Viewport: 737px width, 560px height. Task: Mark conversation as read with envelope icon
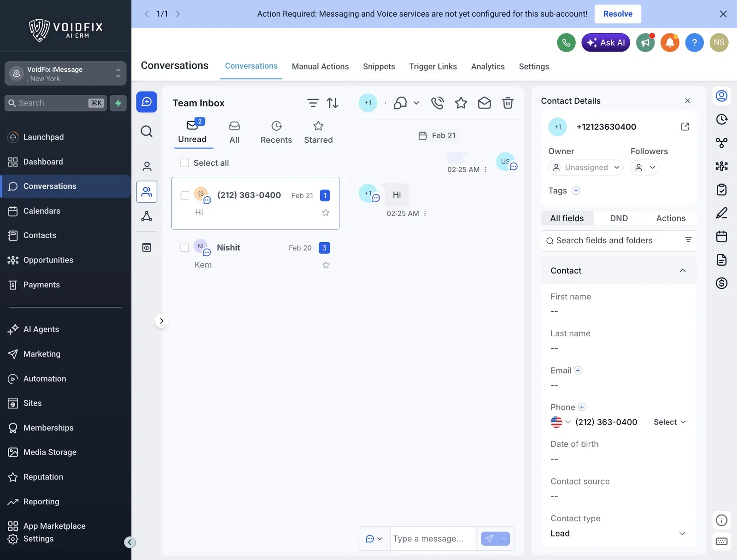tap(484, 103)
